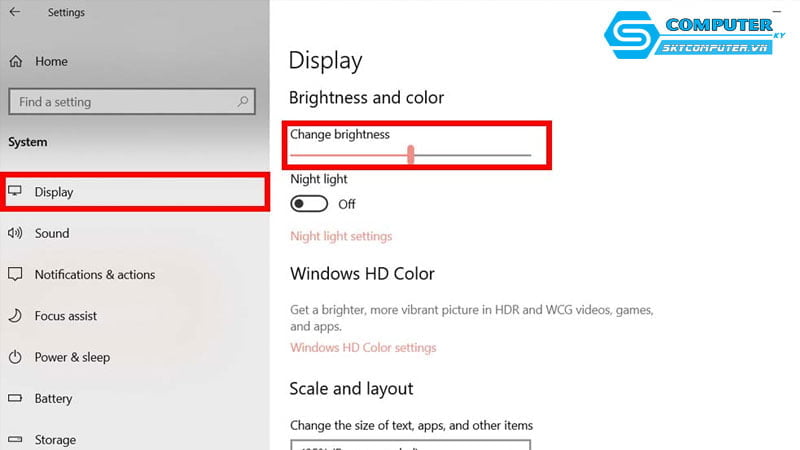The height and width of the screenshot is (450, 800).
Task: Click the Home icon in sidebar
Action: [15, 61]
